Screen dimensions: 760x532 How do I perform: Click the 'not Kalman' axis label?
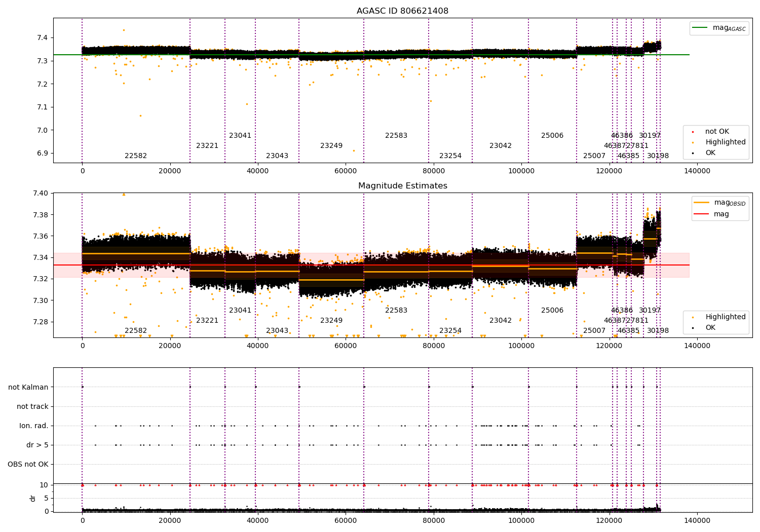[x=28, y=387]
